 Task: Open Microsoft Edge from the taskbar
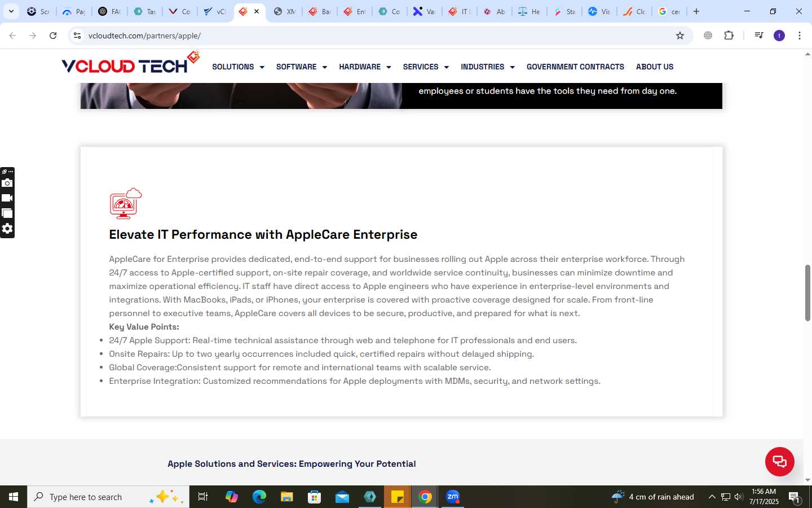259,497
